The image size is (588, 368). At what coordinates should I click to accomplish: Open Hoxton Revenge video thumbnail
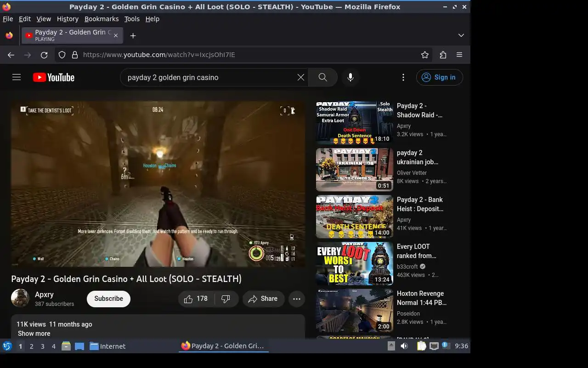(355, 310)
